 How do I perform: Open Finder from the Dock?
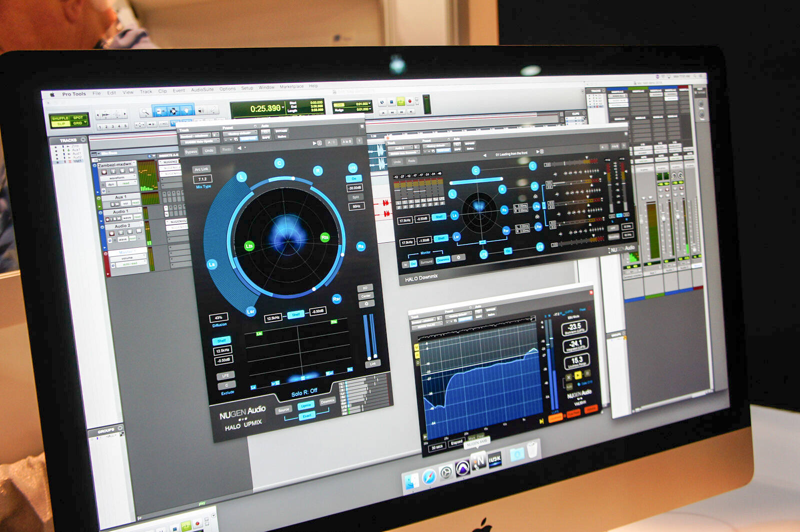pos(411,481)
